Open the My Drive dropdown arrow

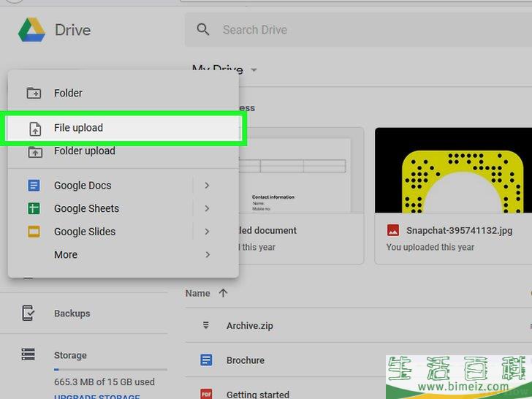click(254, 70)
